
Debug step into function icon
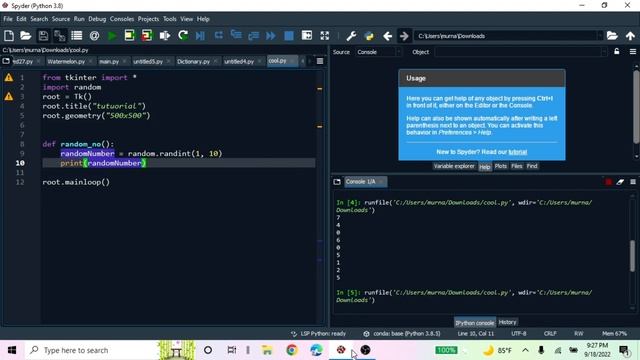coord(236,36)
